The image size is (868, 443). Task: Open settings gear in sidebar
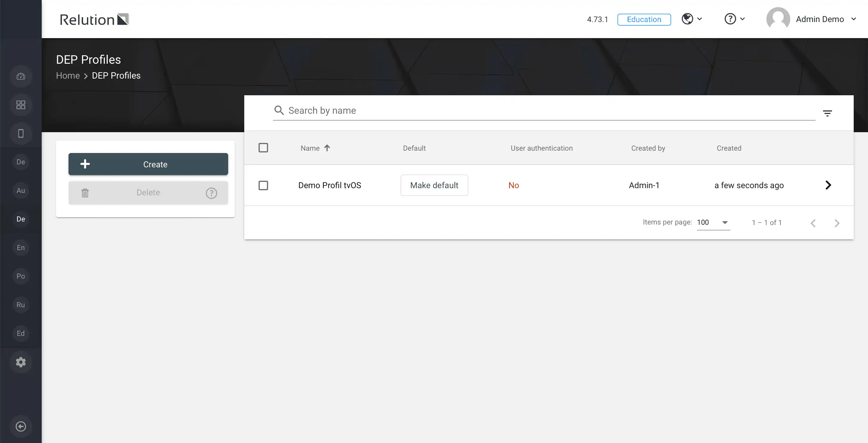pyautogui.click(x=21, y=362)
